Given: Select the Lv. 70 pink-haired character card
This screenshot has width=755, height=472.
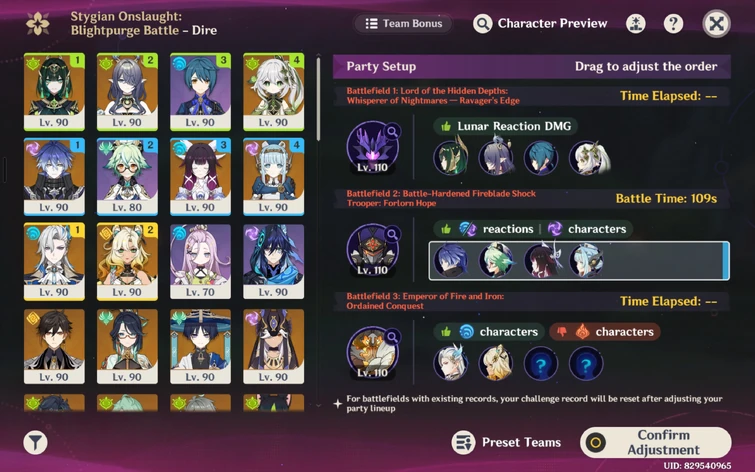Looking at the screenshot, I should click(200, 261).
